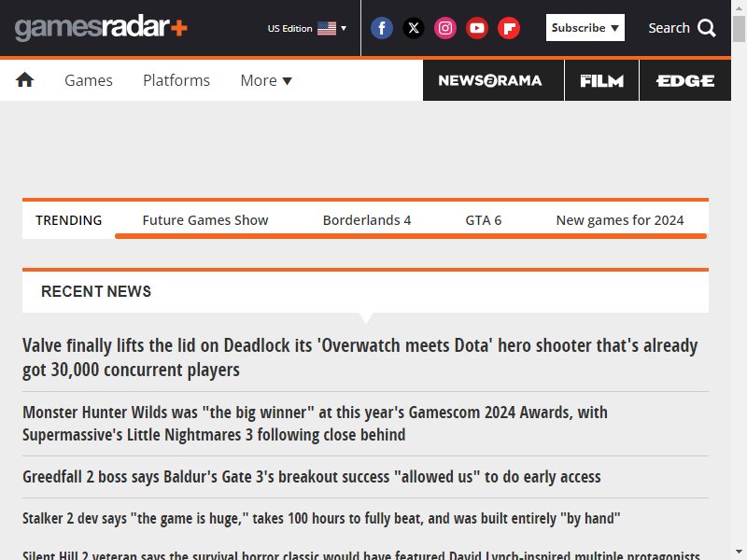Select New games for 2024 trending link
747x560 pixels.
(620, 220)
